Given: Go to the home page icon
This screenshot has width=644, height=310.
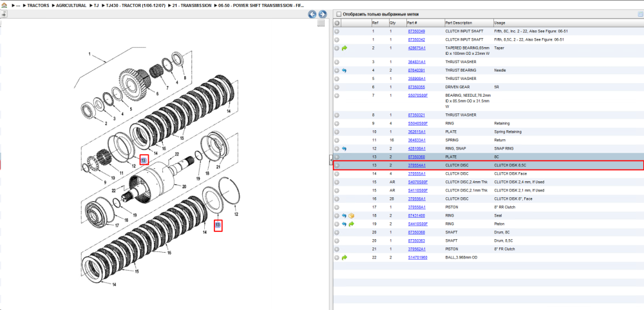Looking at the screenshot, I should (x=4, y=6).
